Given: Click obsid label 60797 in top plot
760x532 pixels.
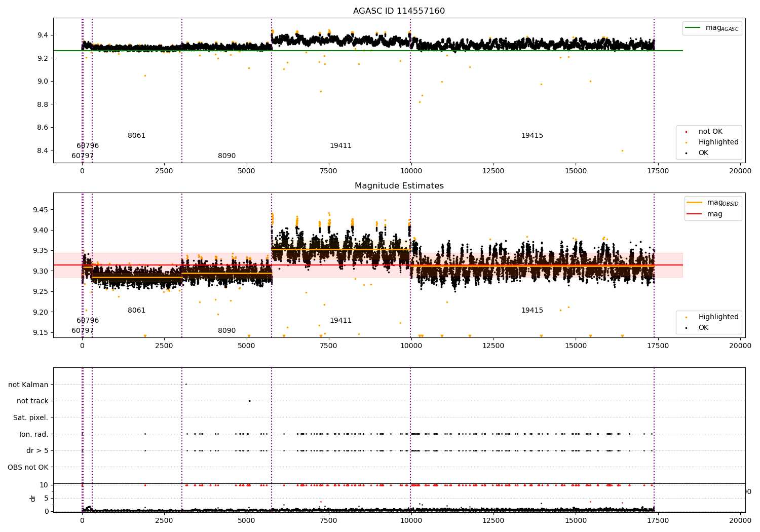Looking at the screenshot, I should coord(83,156).
